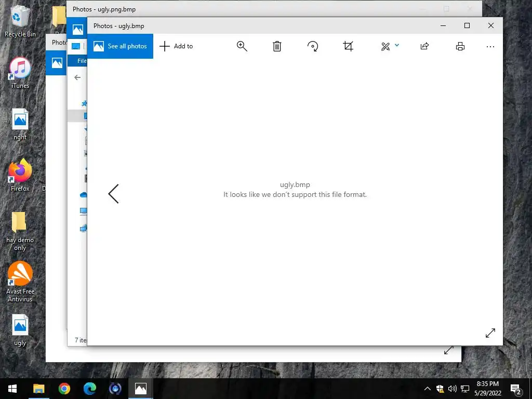Select the ugly image file on desktop
Viewport: 532px width, 399px height.
(20, 330)
